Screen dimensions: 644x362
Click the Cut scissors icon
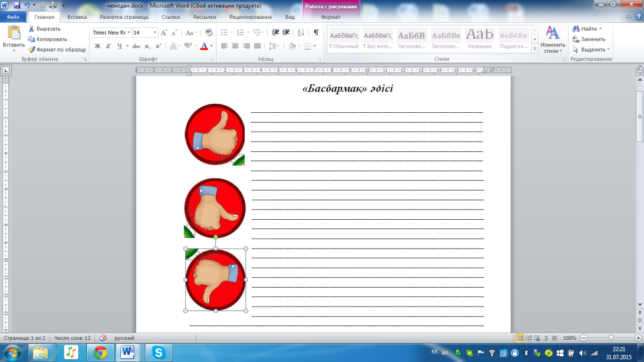31,29
